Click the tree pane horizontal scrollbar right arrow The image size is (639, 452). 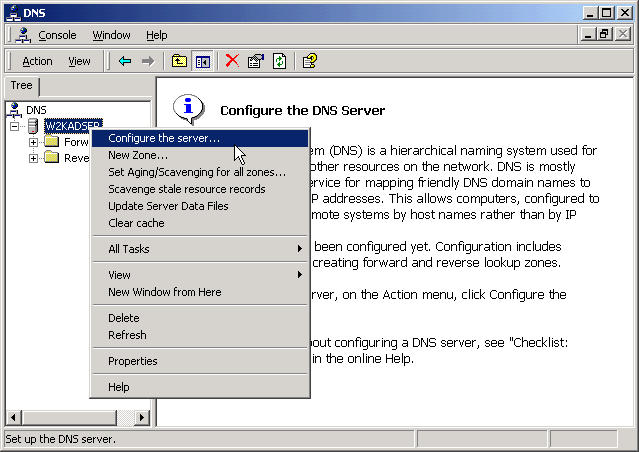(x=142, y=417)
